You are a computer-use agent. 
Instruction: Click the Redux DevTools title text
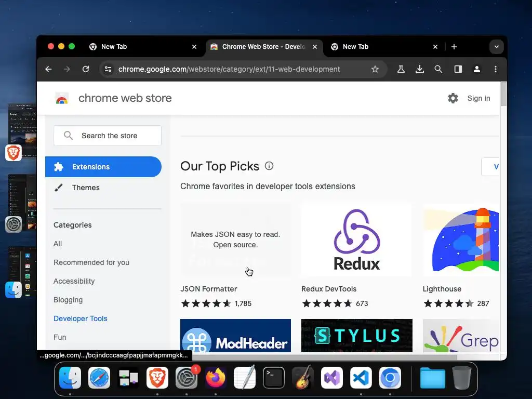[x=329, y=289]
